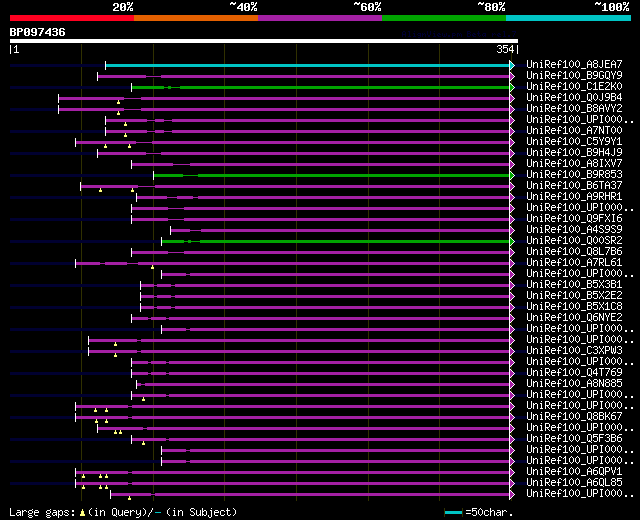Screen dimensions: 640x520
Task: Click the green ~80% legend color segment
Action: coord(444,18)
